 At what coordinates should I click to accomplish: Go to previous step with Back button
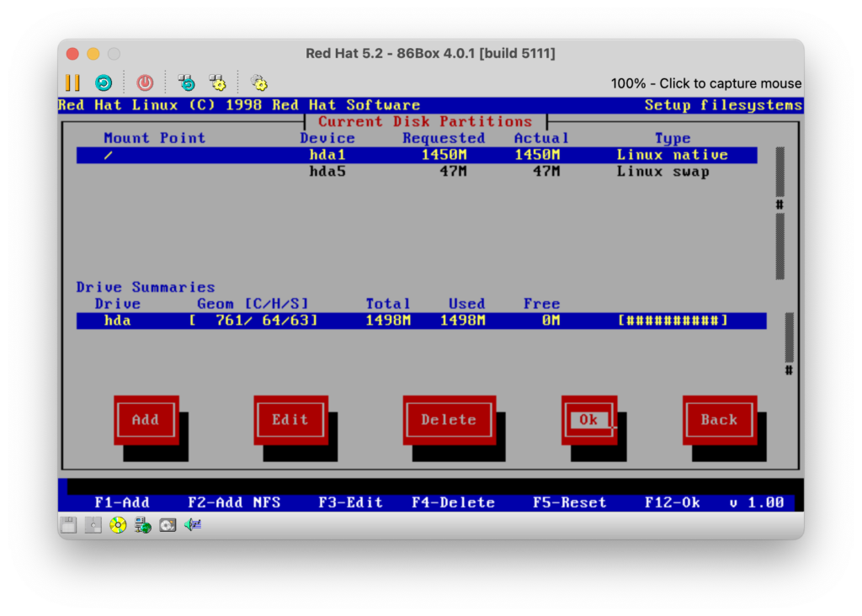pyautogui.click(x=720, y=421)
